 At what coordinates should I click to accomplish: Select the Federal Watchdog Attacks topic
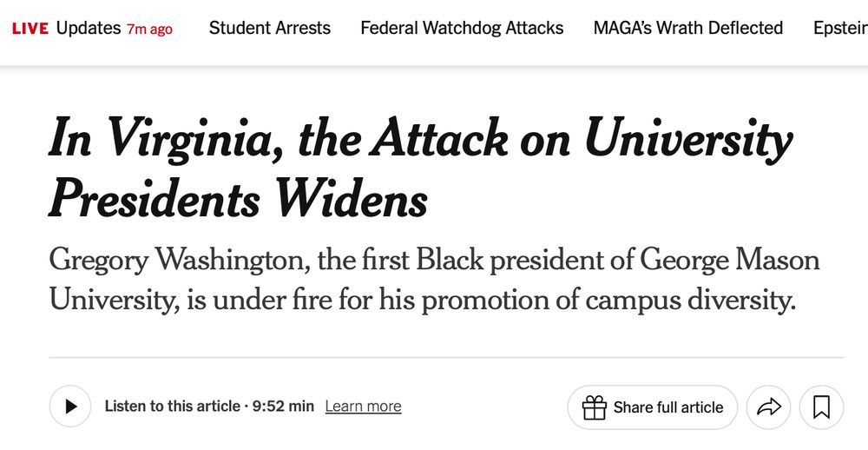(x=462, y=28)
